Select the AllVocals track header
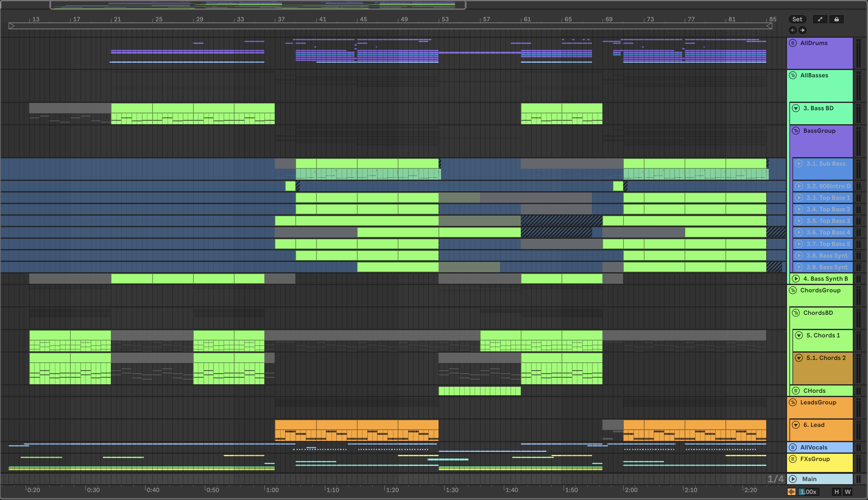Image resolution: width=868 pixels, height=500 pixels. (813, 447)
